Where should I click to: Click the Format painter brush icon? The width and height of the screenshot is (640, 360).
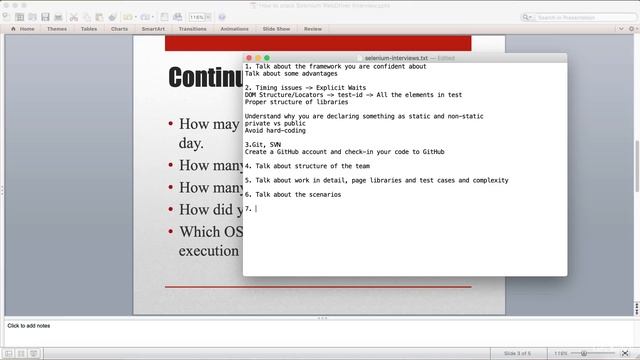[x=112, y=17]
